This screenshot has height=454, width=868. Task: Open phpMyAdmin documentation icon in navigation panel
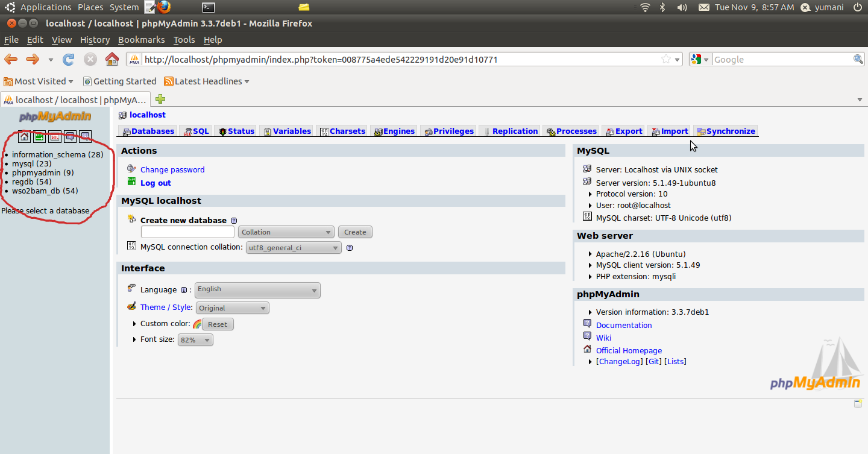70,136
